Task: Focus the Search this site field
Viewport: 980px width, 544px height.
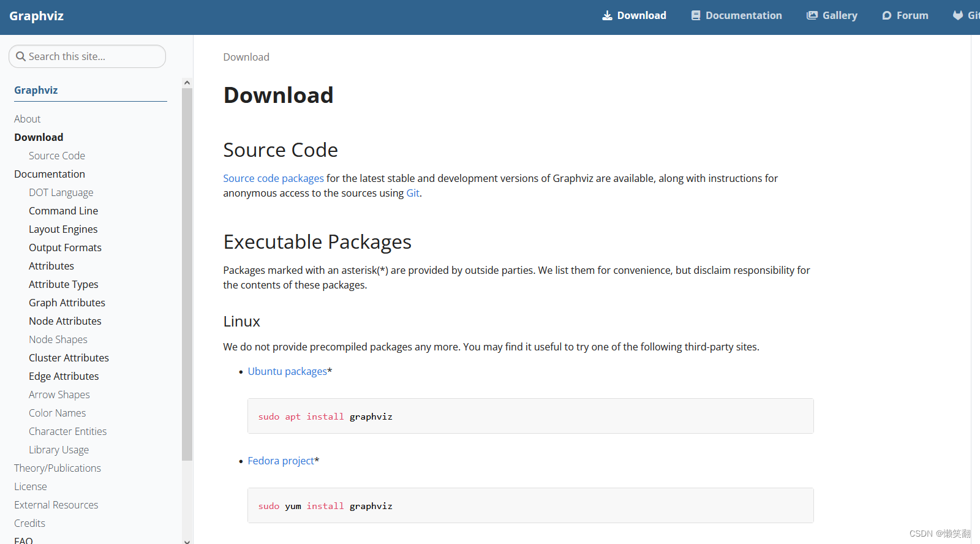Action: pos(87,56)
